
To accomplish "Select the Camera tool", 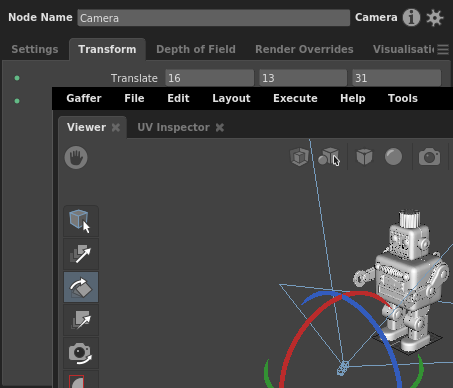I will coord(81,353).
